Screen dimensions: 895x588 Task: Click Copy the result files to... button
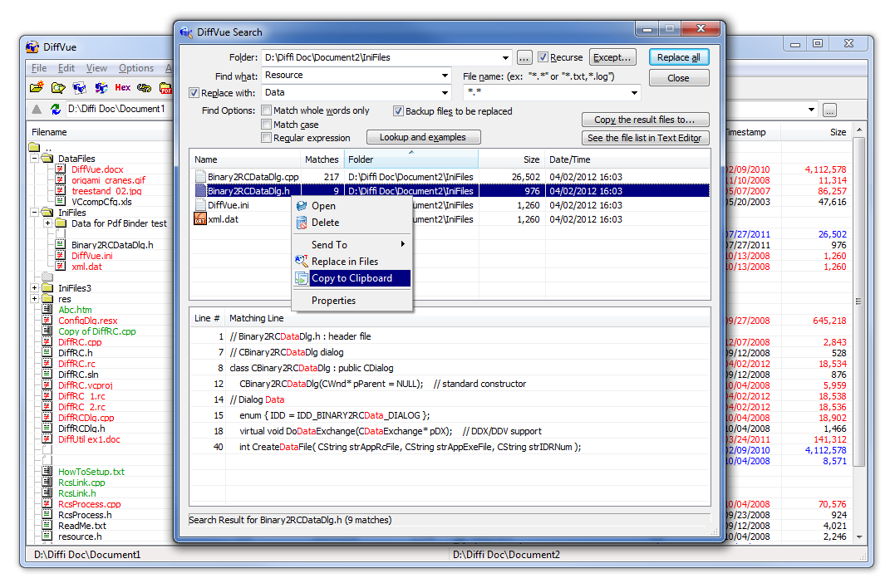coord(645,120)
